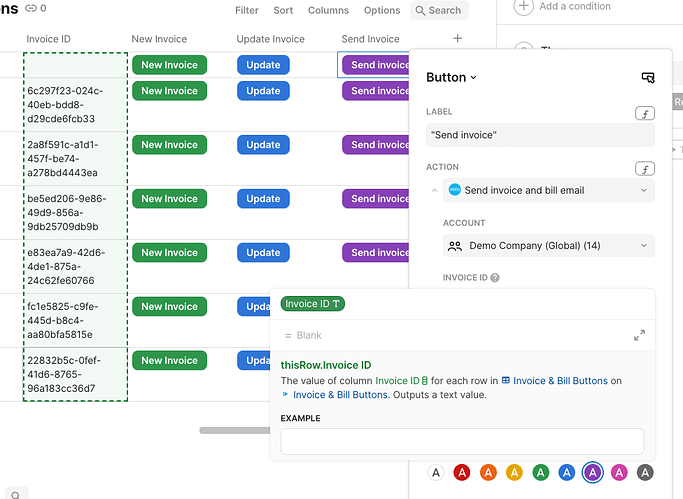Image resolution: width=683 pixels, height=499 pixels.
Task: Open the Options menu
Action: (x=382, y=10)
